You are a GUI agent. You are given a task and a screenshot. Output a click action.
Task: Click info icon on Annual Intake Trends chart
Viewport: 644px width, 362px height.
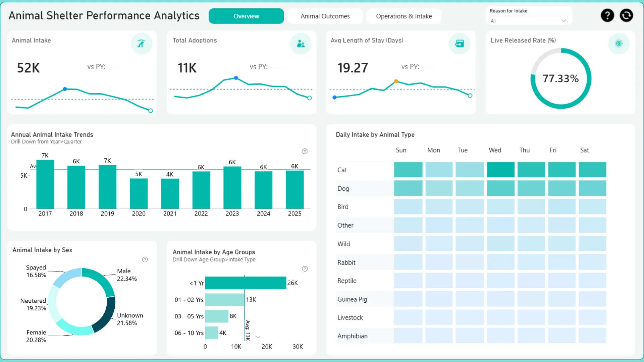pyautogui.click(x=305, y=152)
